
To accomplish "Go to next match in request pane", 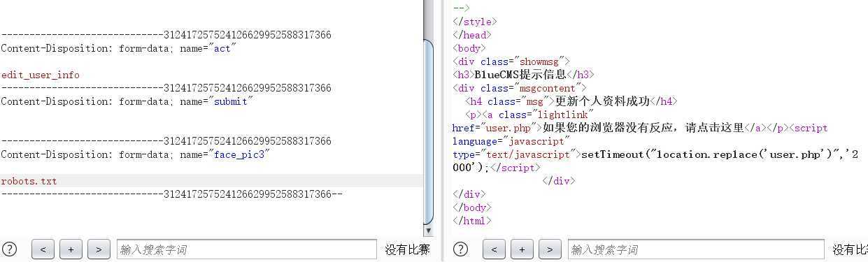I will coord(99,249).
